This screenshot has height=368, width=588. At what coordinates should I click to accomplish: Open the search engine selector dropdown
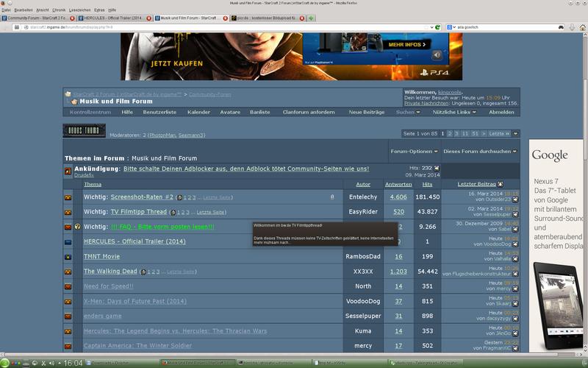click(451, 27)
